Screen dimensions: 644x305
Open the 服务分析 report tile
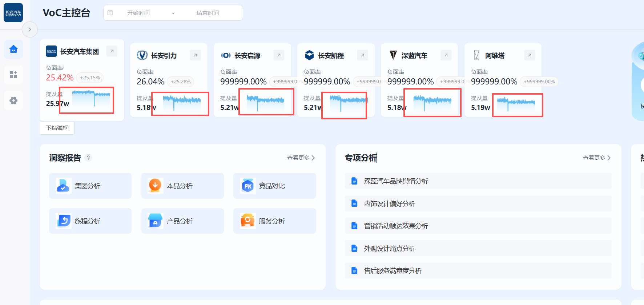pos(275,221)
